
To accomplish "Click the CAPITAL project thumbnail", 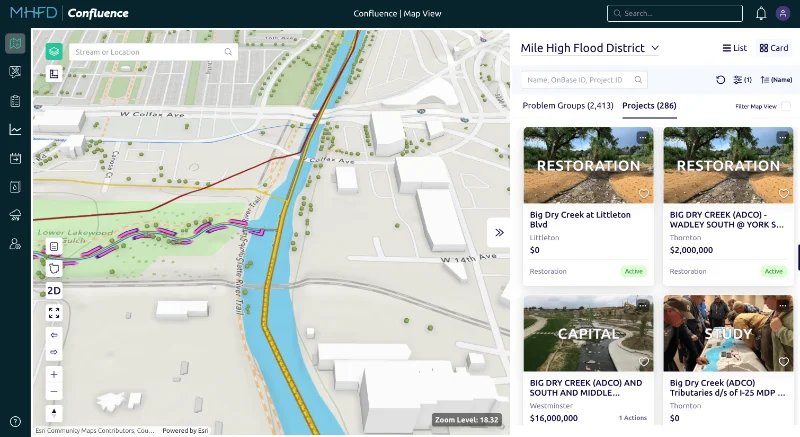I will pyautogui.click(x=588, y=333).
